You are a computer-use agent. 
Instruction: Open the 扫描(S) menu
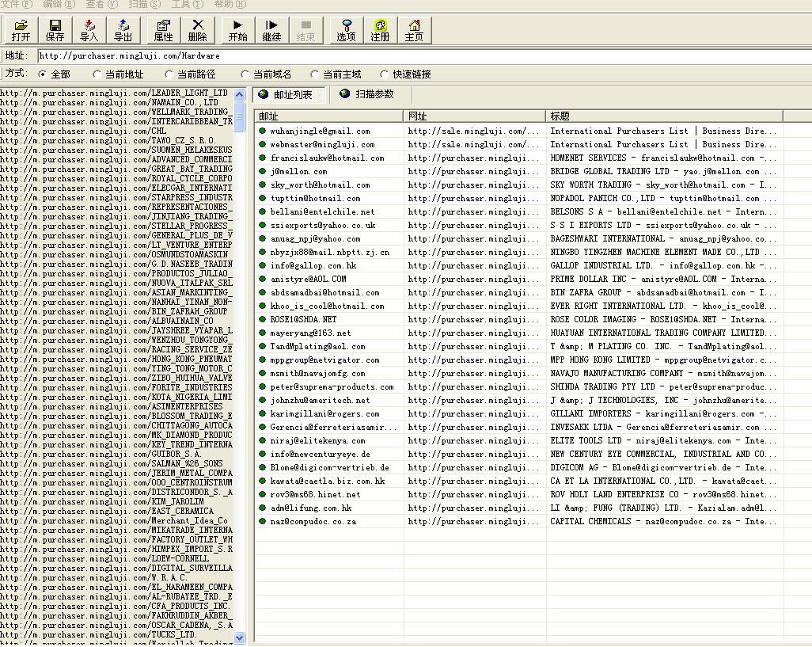point(145,4)
